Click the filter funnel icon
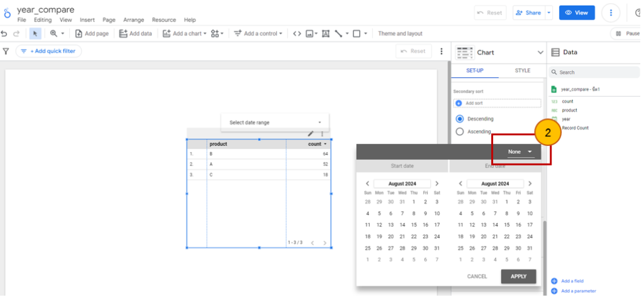The height and width of the screenshot is (300, 644). (6, 51)
